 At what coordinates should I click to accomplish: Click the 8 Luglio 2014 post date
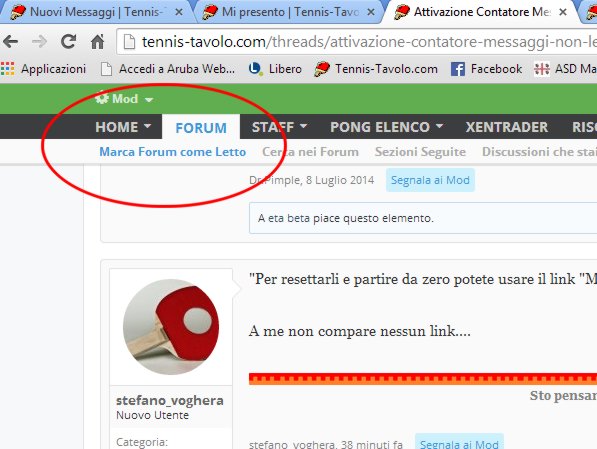tap(340, 180)
